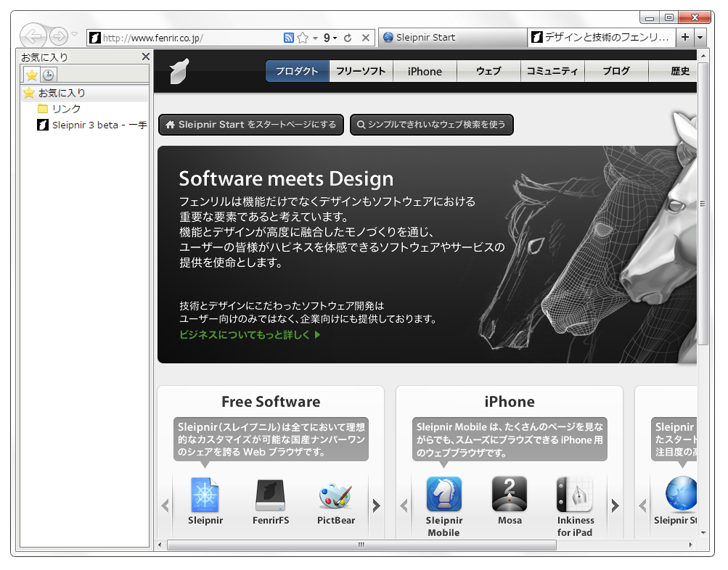Image resolution: width=728 pixels, height=570 pixels.
Task: Click the Software meets Design banner
Action: (427, 254)
